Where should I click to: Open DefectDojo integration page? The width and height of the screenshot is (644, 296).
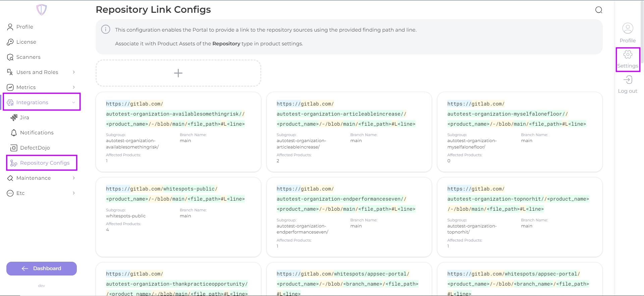[35, 148]
